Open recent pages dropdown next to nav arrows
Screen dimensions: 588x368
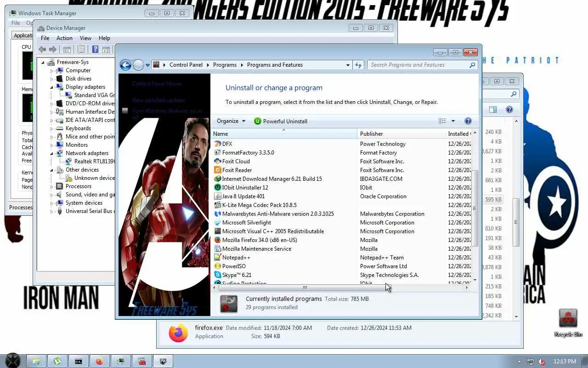tap(147, 65)
